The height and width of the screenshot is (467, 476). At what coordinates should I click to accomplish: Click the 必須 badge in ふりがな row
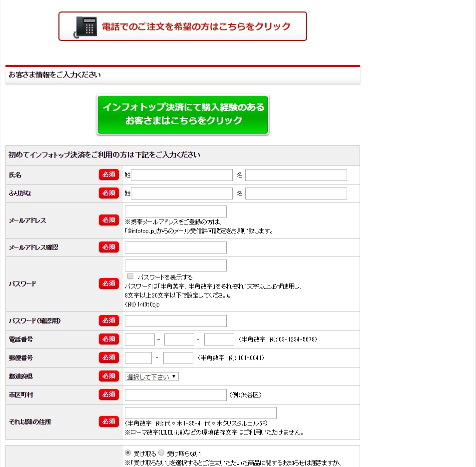109,193
